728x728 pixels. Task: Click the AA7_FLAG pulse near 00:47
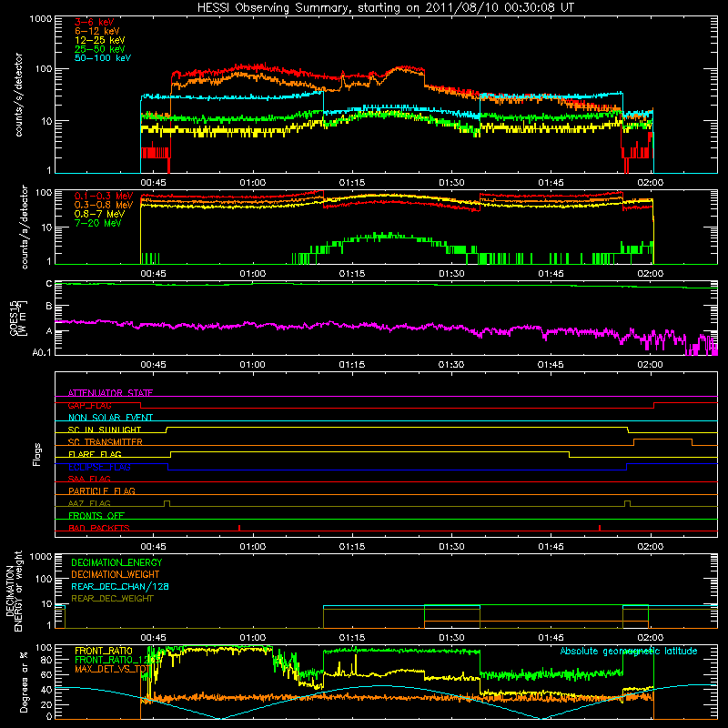tap(167, 503)
